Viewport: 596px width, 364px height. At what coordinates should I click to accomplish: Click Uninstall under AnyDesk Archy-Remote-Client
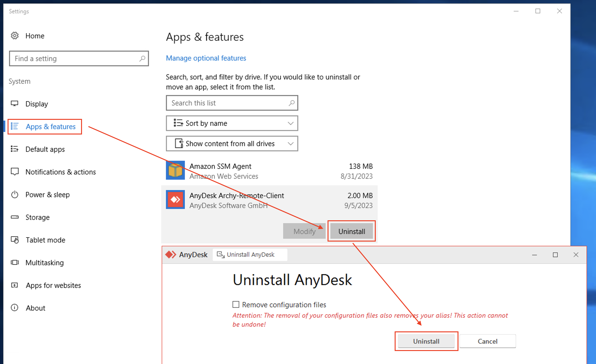click(x=351, y=231)
